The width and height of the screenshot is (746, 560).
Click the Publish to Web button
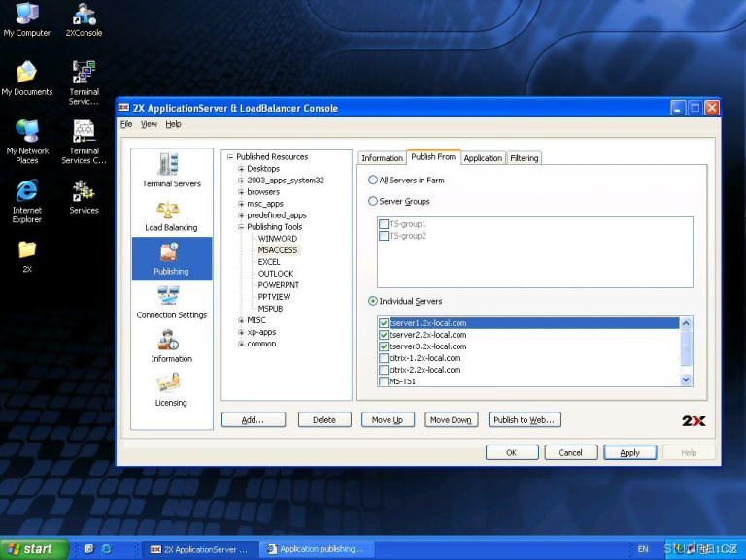click(524, 420)
